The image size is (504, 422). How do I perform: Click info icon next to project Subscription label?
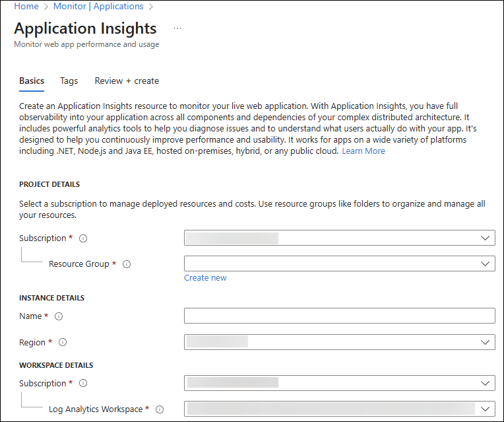pos(83,238)
